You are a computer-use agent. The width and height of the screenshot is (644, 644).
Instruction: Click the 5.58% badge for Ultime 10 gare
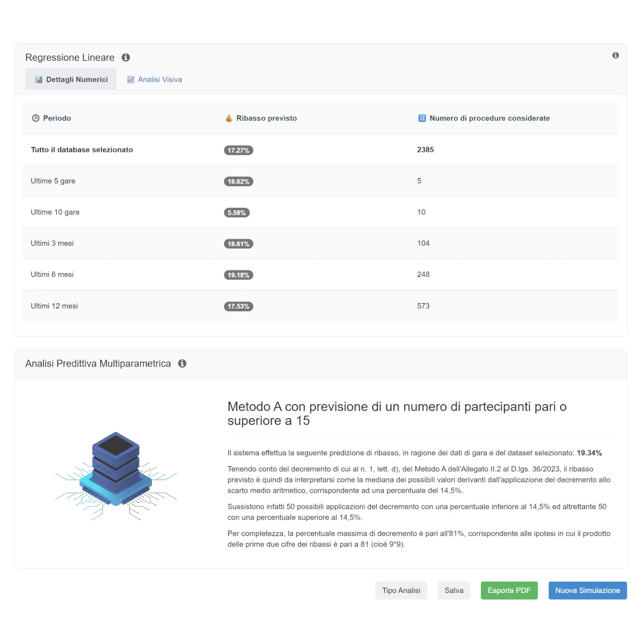coord(237,213)
